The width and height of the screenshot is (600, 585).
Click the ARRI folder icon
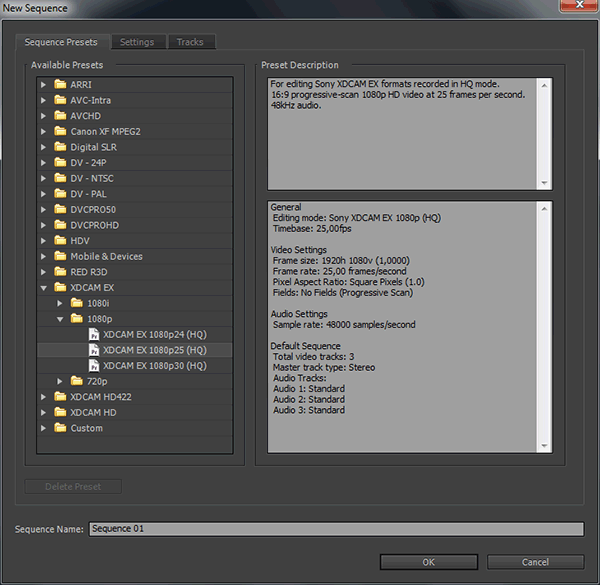pos(60,84)
